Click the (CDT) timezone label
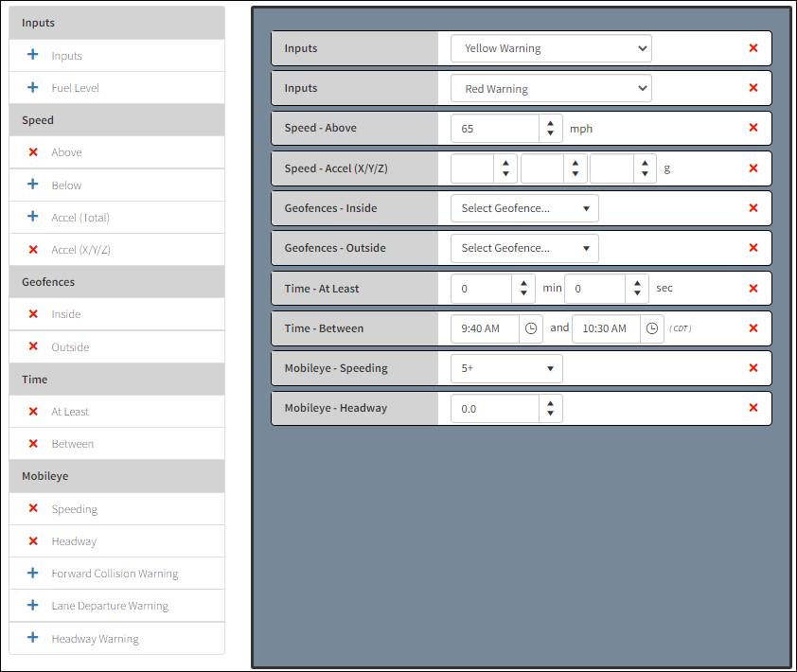 click(x=680, y=328)
